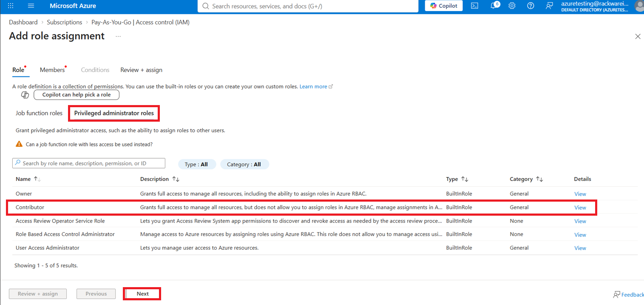Open Help question mark icon

tap(531, 6)
